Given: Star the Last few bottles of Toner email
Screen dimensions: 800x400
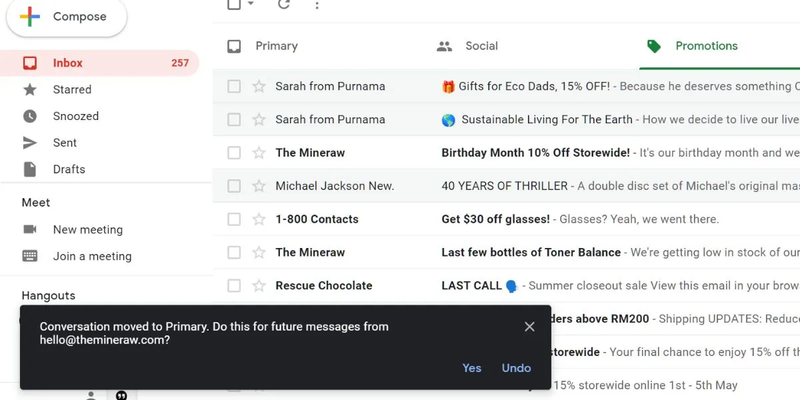Looking at the screenshot, I should [259, 252].
